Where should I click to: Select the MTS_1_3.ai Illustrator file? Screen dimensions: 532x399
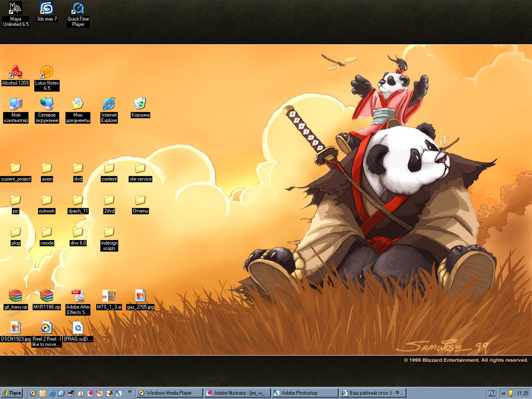(109, 300)
